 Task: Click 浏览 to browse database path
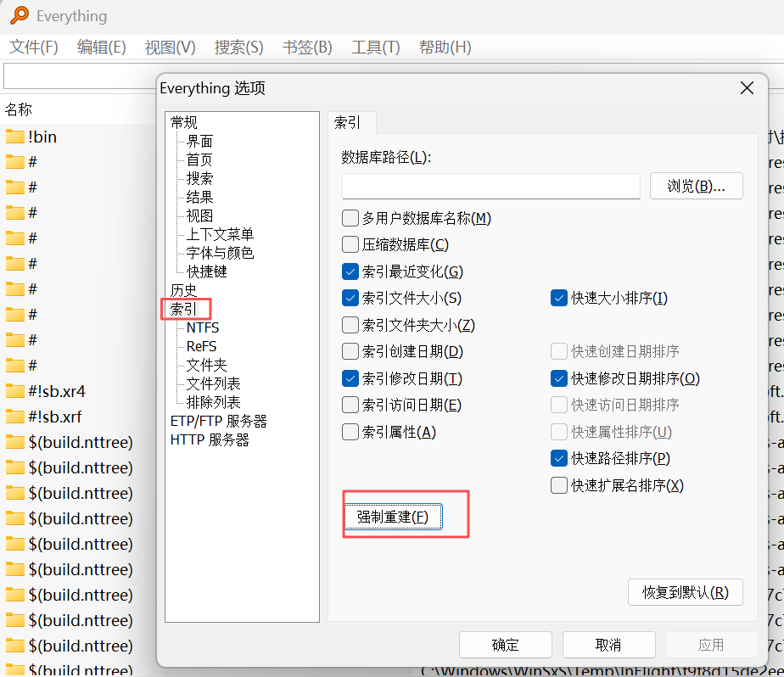click(696, 186)
